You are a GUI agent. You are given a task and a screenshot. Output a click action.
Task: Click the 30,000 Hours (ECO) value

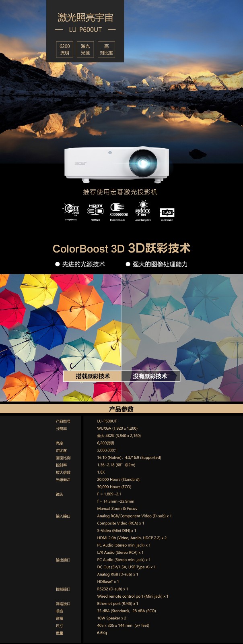pyautogui.click(x=114, y=487)
